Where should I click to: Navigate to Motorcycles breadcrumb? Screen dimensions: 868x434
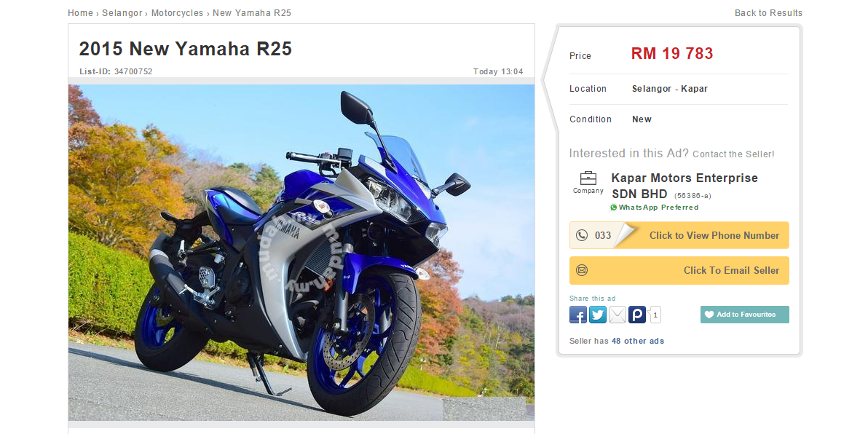point(177,12)
